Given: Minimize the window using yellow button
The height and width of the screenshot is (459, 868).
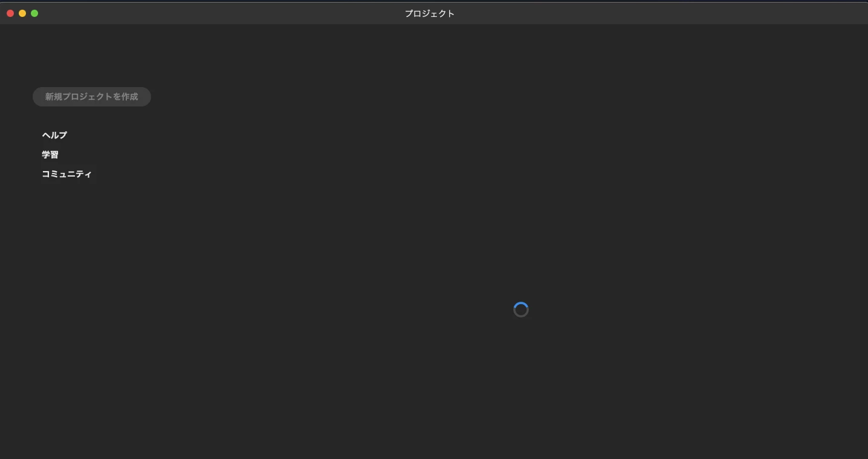Looking at the screenshot, I should coord(22,13).
